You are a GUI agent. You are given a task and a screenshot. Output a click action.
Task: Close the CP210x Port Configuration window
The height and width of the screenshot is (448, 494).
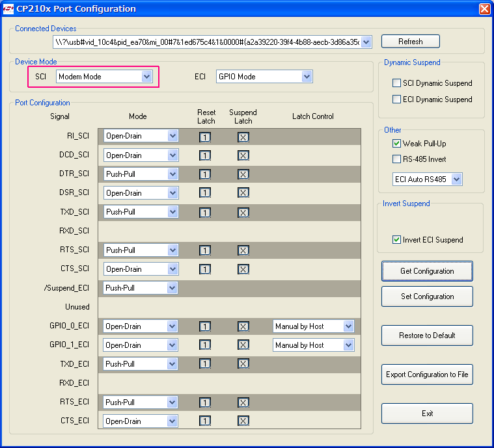tap(484, 9)
